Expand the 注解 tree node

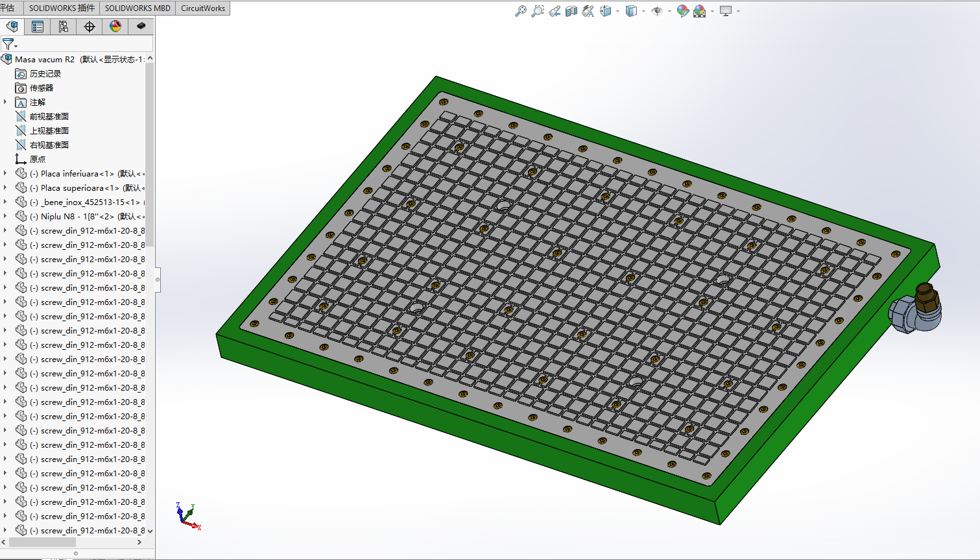[5, 102]
